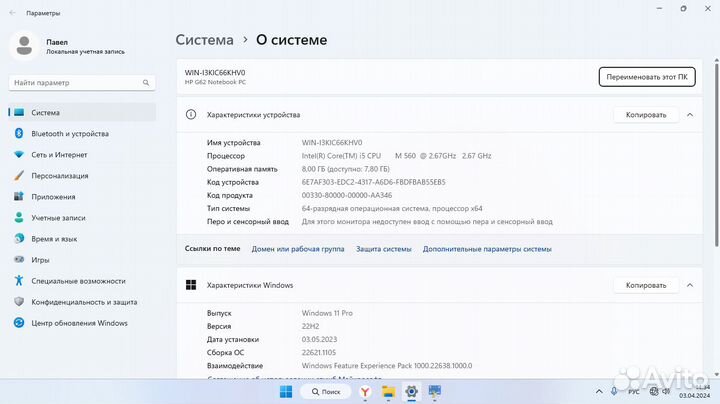Open Домен или рабочая группа link
The height and width of the screenshot is (404, 720).
click(x=298, y=249)
